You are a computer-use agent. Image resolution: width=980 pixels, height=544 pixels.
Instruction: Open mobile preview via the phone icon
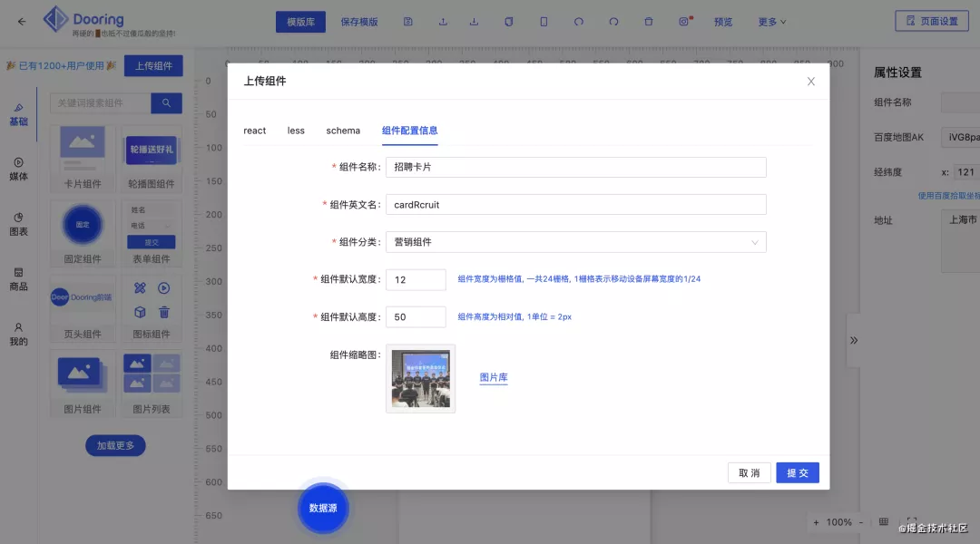point(543,21)
